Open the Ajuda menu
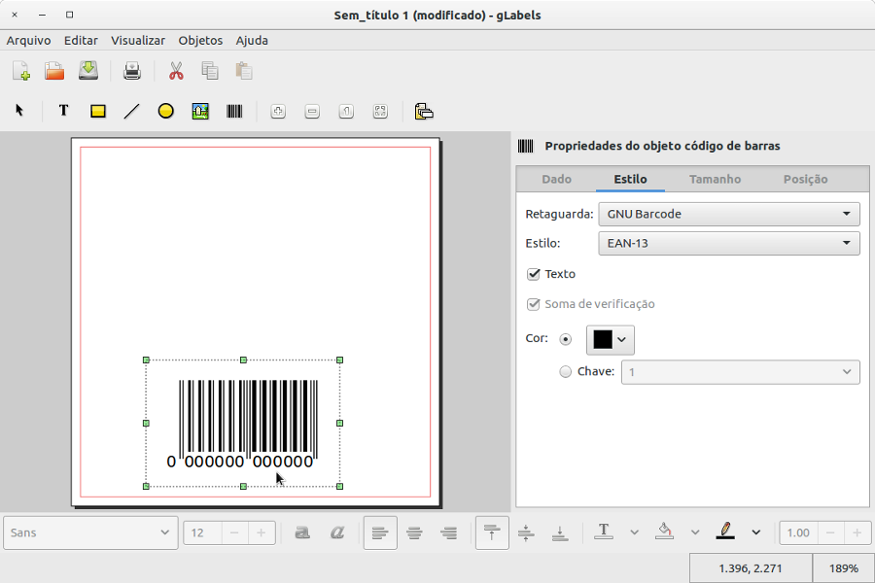 252,41
